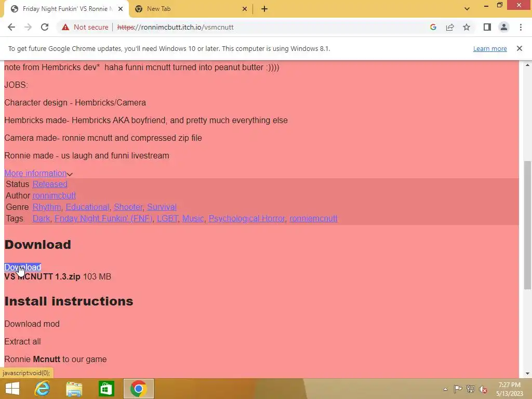Open the Rhythm genre link
The height and width of the screenshot is (399, 532).
click(x=46, y=207)
